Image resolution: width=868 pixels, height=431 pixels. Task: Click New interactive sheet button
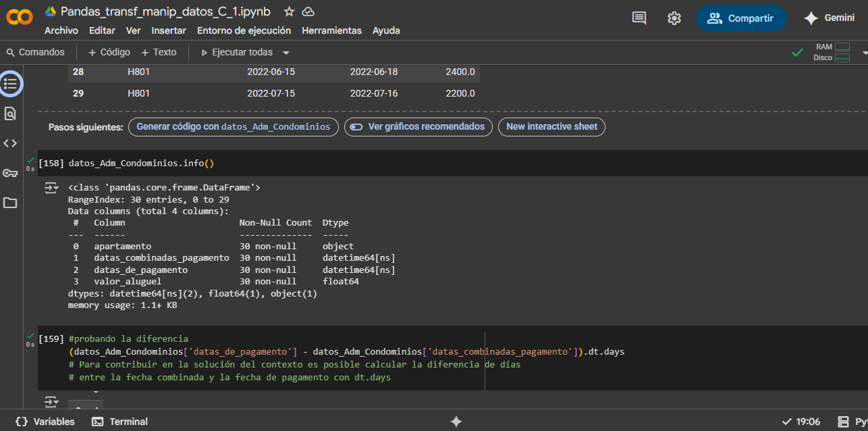[552, 127]
